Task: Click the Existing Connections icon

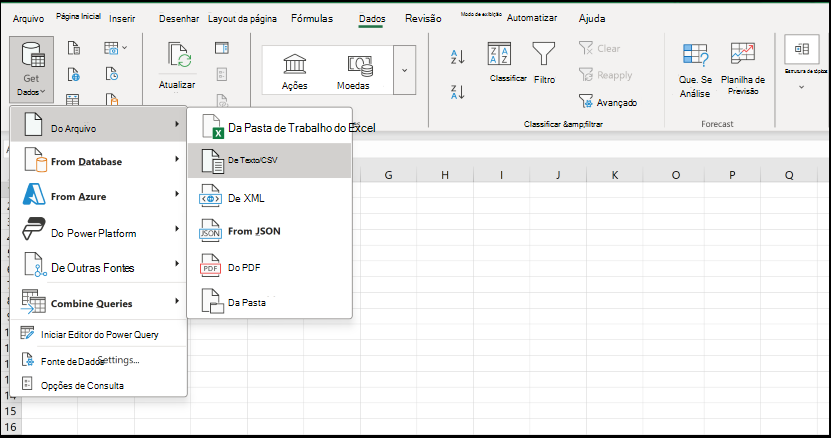Action: 111,99
